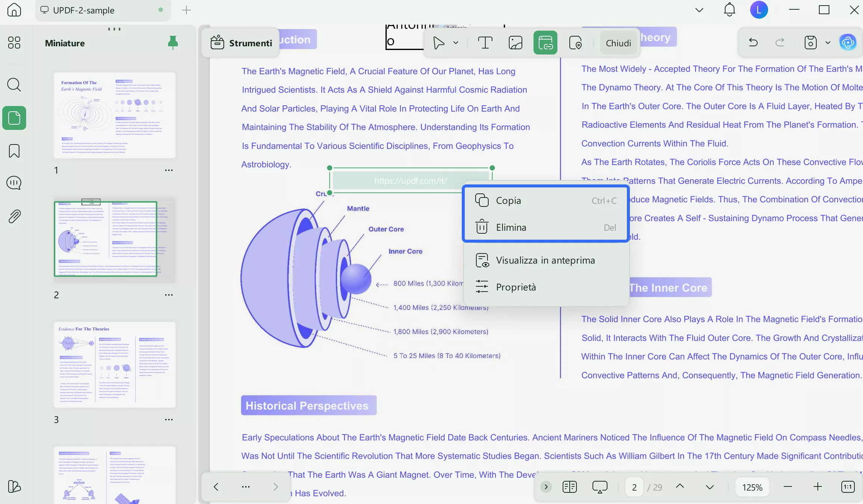Open page 3 thumbnail
The height and width of the screenshot is (504, 863).
[x=114, y=365]
